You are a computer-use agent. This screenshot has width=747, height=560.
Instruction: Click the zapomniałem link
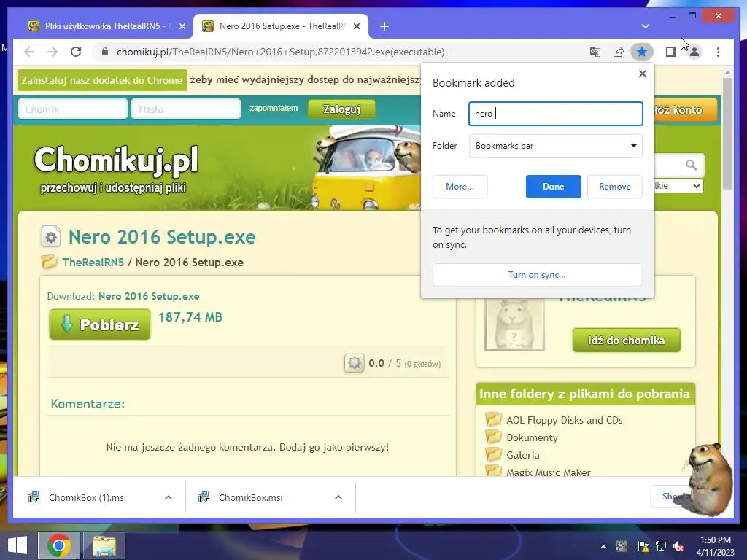tap(274, 108)
